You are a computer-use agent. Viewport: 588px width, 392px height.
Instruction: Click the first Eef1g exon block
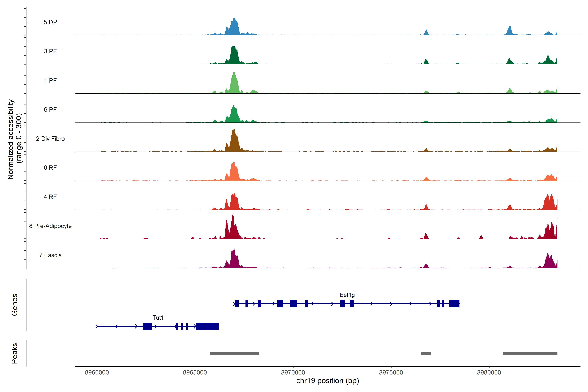pyautogui.click(x=237, y=303)
